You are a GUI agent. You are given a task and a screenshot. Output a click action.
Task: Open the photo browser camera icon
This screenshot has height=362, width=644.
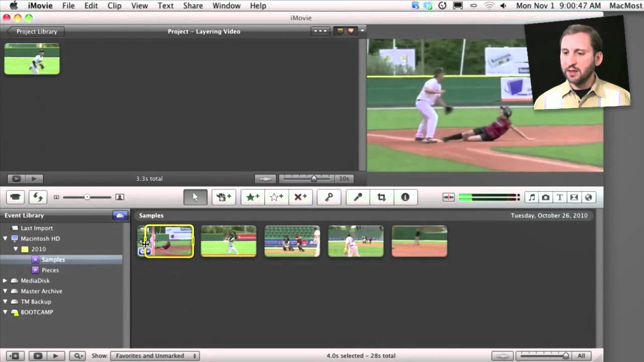546,198
